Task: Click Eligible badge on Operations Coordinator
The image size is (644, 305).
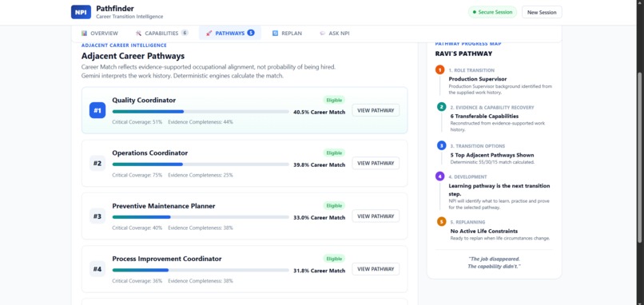Action: coord(334,152)
